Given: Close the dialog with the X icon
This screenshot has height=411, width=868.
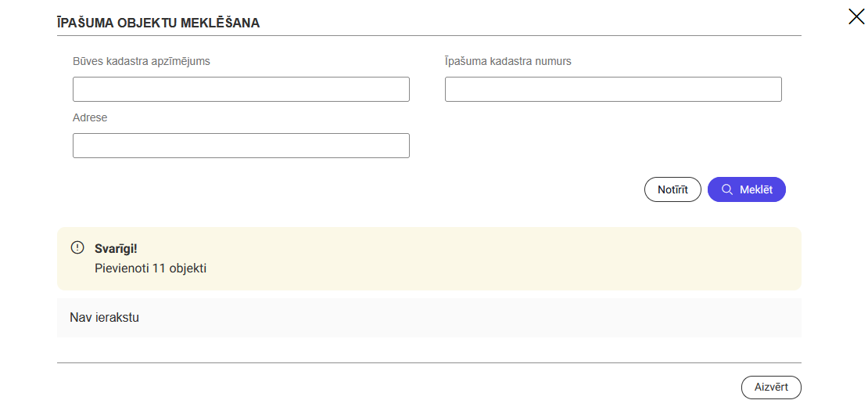Looking at the screenshot, I should tap(856, 16).
